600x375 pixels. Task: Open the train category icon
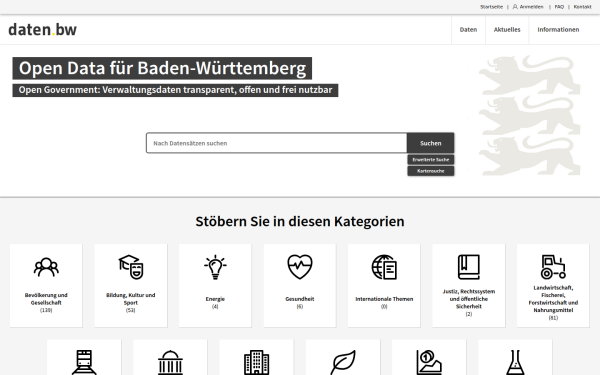[x=84, y=362]
